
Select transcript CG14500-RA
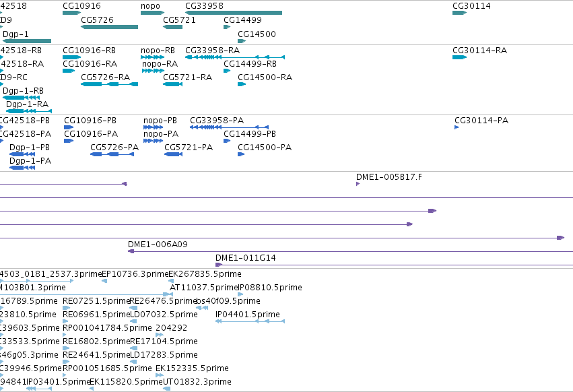(242, 84)
